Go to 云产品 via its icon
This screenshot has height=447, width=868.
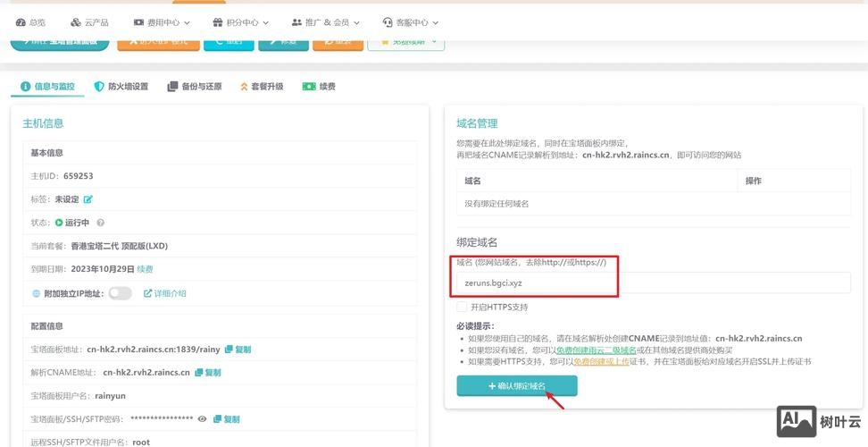(x=76, y=22)
